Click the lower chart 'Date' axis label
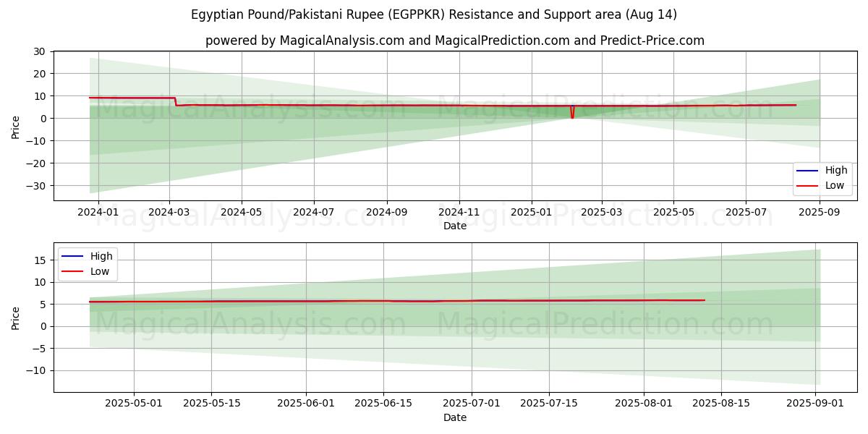 (x=455, y=417)
